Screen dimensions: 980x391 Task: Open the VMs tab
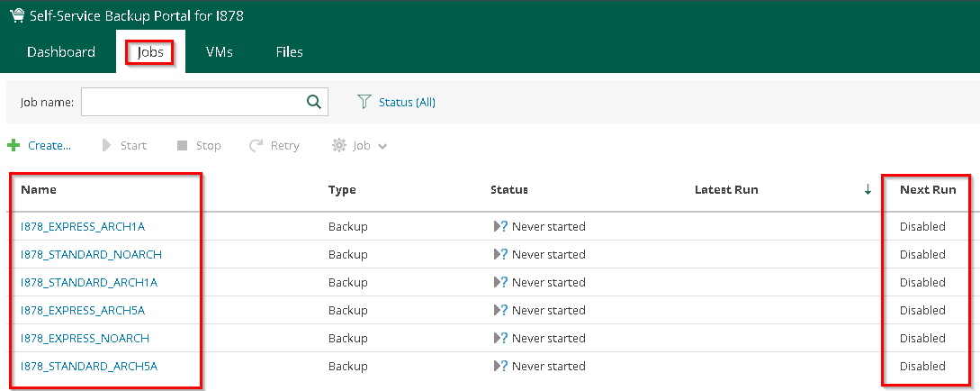click(x=219, y=51)
